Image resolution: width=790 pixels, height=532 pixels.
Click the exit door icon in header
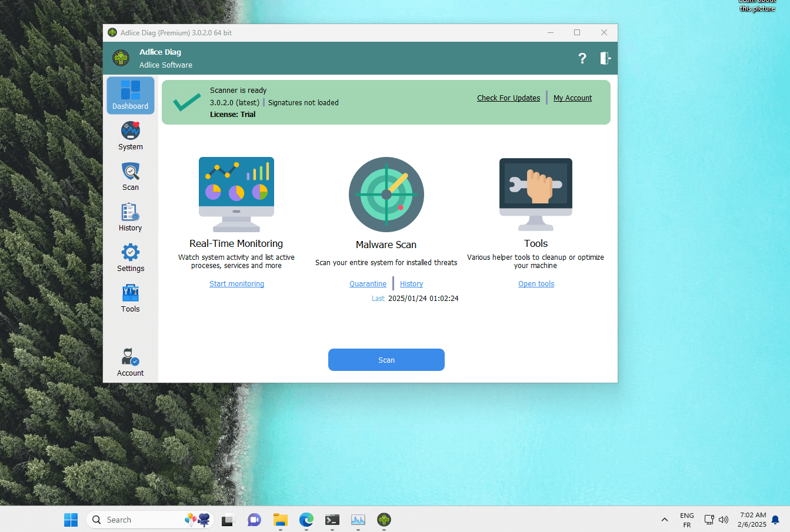click(605, 58)
